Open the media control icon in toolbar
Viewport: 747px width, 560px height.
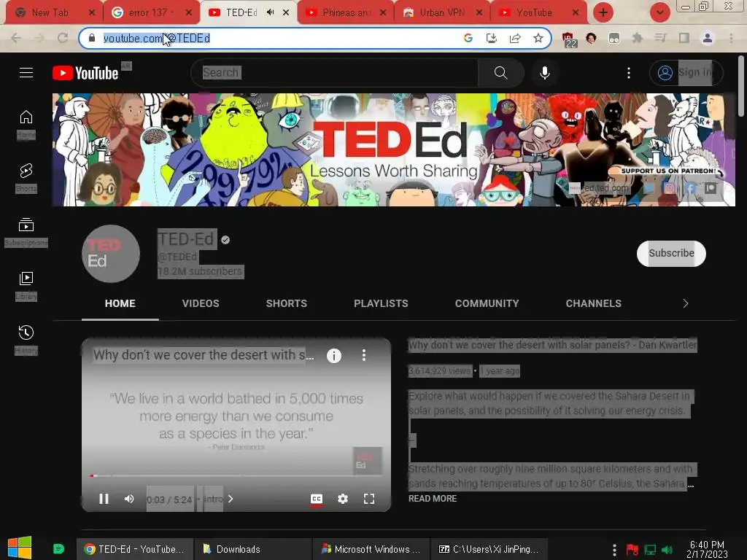tap(660, 38)
